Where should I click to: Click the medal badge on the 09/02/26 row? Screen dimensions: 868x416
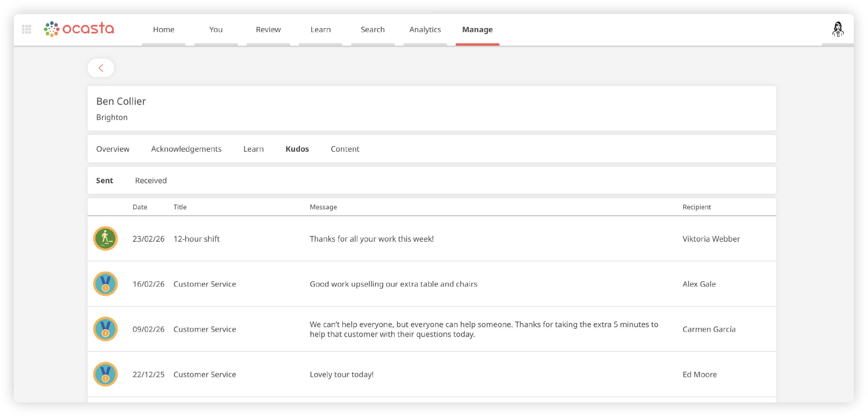tap(106, 329)
